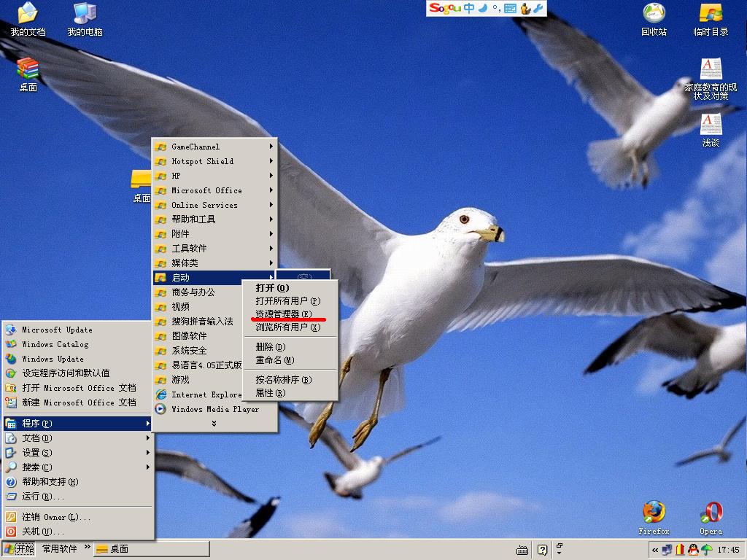The image size is (747, 560).
Task: Click 运行 in the Start menu
Action: coord(42,497)
